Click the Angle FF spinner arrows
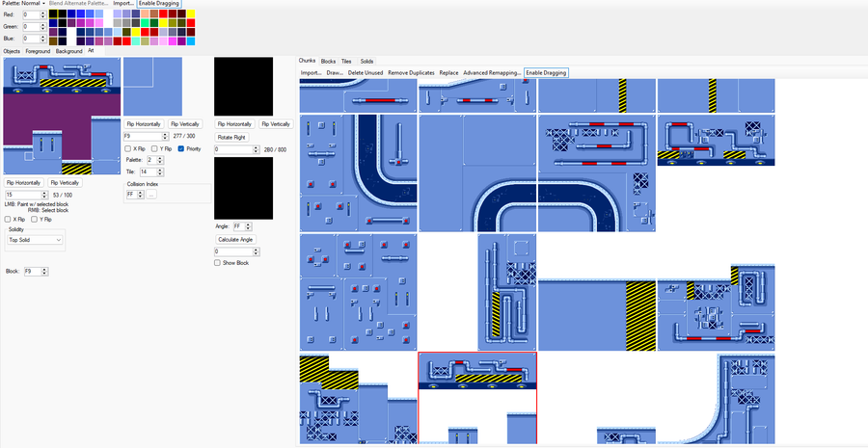Image resolution: width=868 pixels, height=448 pixels. [248, 226]
